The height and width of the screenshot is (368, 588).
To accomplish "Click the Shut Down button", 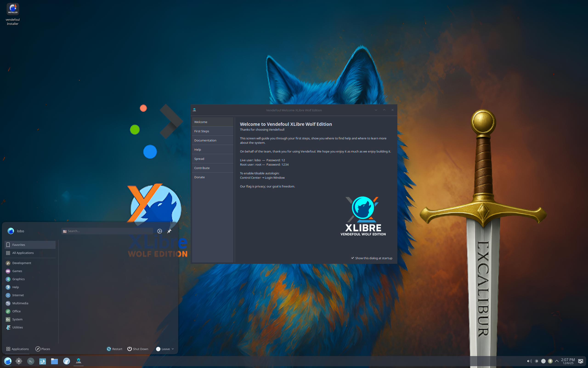I will tap(138, 349).
